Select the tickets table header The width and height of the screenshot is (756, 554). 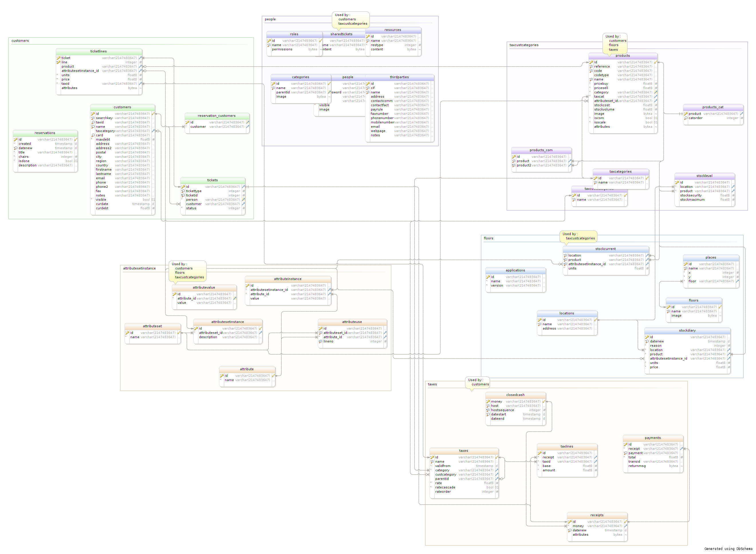[x=213, y=180]
